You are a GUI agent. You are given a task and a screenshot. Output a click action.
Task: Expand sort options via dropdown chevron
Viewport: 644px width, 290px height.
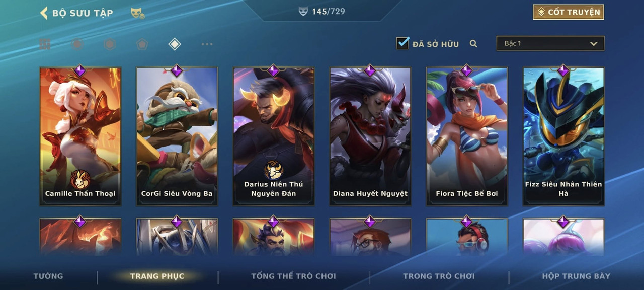click(594, 44)
